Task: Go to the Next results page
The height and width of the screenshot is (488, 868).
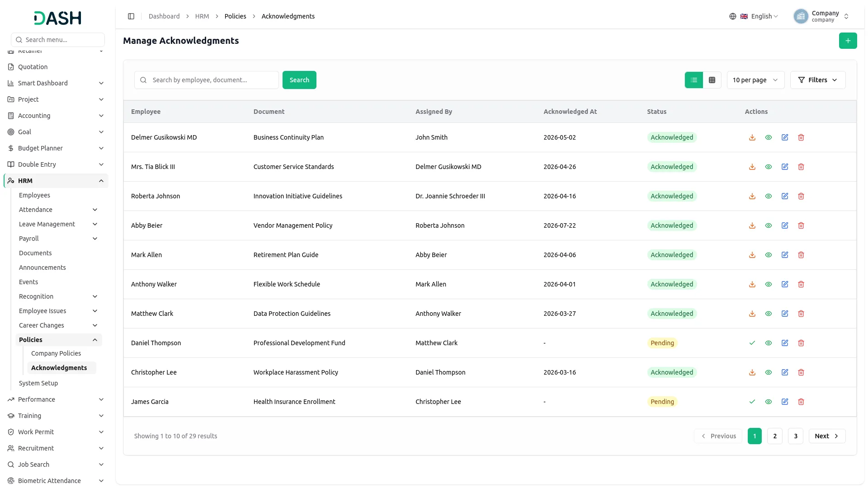Action: point(827,436)
